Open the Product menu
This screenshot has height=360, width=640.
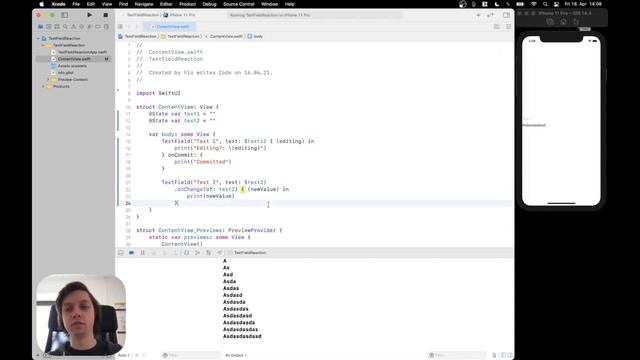187,4
